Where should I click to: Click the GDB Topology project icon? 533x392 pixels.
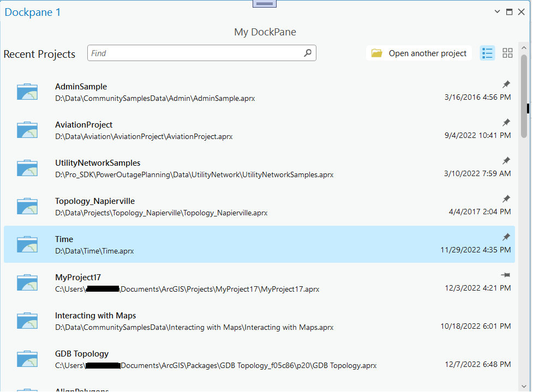coord(27,359)
